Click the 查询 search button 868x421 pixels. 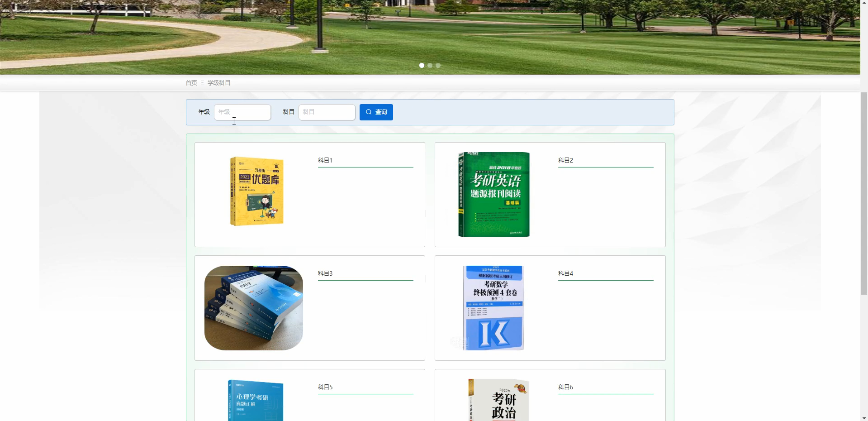376,112
